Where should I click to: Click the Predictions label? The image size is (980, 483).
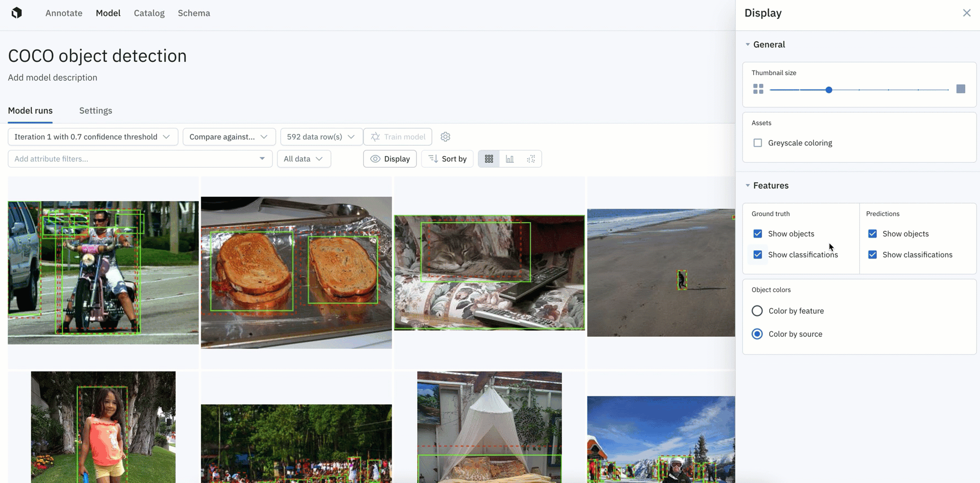point(883,214)
